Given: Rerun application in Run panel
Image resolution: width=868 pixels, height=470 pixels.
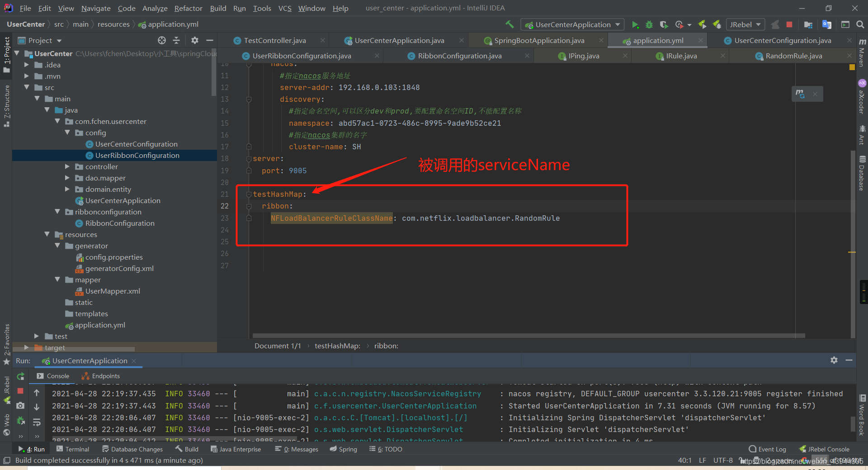Looking at the screenshot, I should point(20,376).
